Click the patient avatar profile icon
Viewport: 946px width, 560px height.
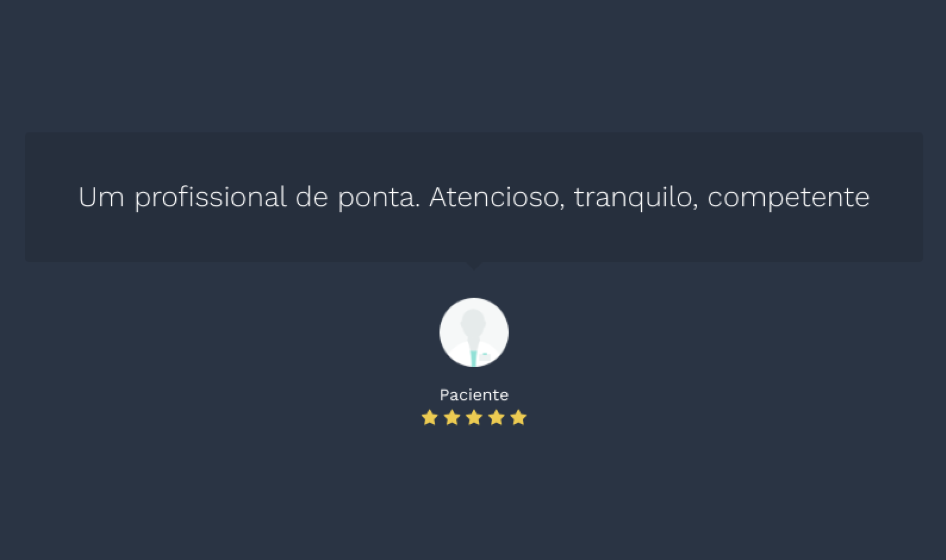pos(474,332)
